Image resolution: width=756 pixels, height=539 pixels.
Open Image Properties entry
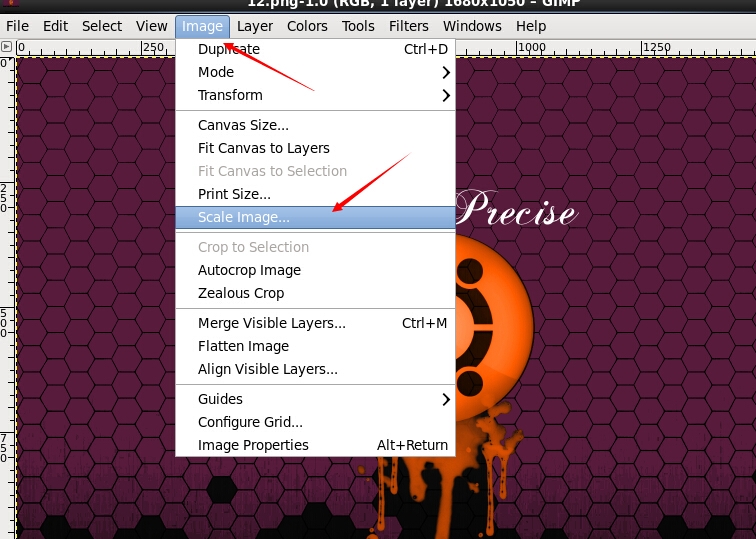(315, 445)
